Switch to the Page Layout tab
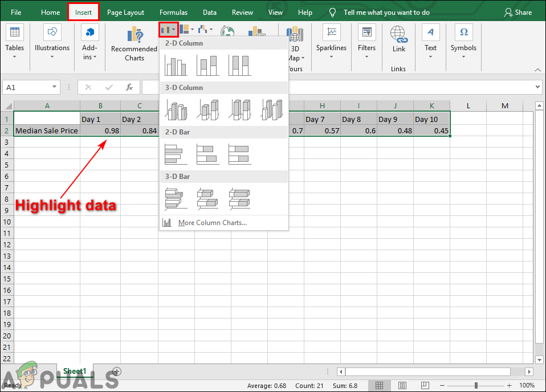The image size is (546, 392). pyautogui.click(x=125, y=13)
